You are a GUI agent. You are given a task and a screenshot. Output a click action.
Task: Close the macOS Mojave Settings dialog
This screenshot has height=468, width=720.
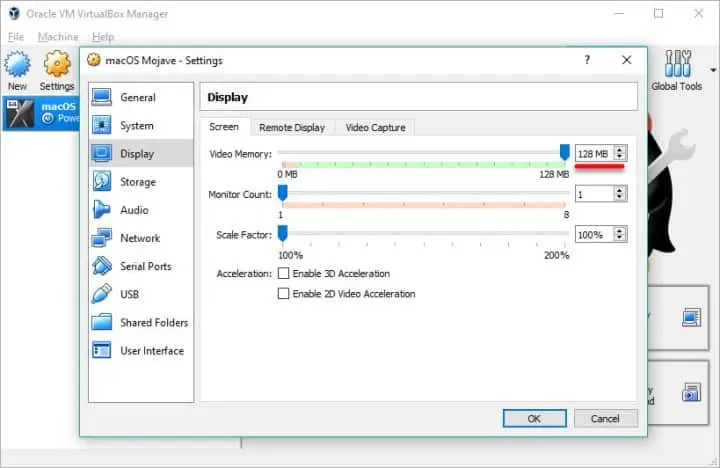[626, 60]
